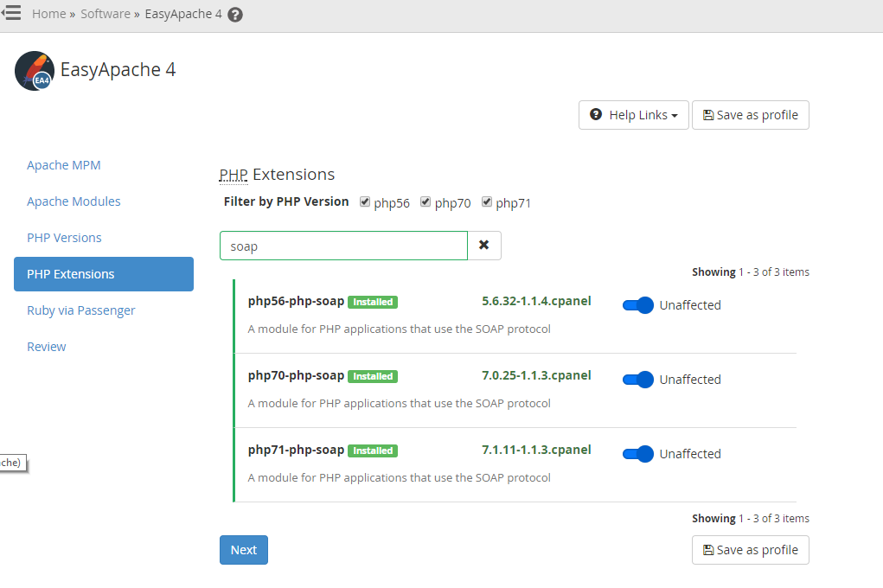Image resolution: width=883 pixels, height=588 pixels.
Task: Click the Unaffected label for php56-php-soap
Action: (690, 305)
